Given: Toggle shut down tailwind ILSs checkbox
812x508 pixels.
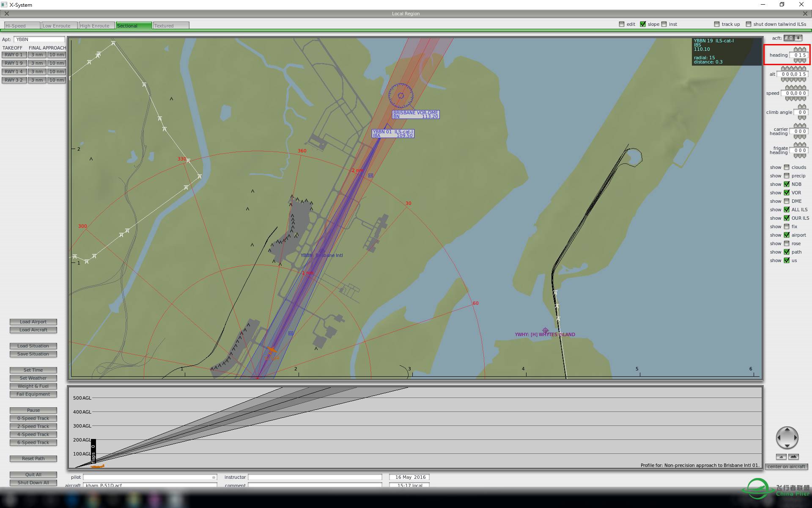Looking at the screenshot, I should (x=749, y=24).
